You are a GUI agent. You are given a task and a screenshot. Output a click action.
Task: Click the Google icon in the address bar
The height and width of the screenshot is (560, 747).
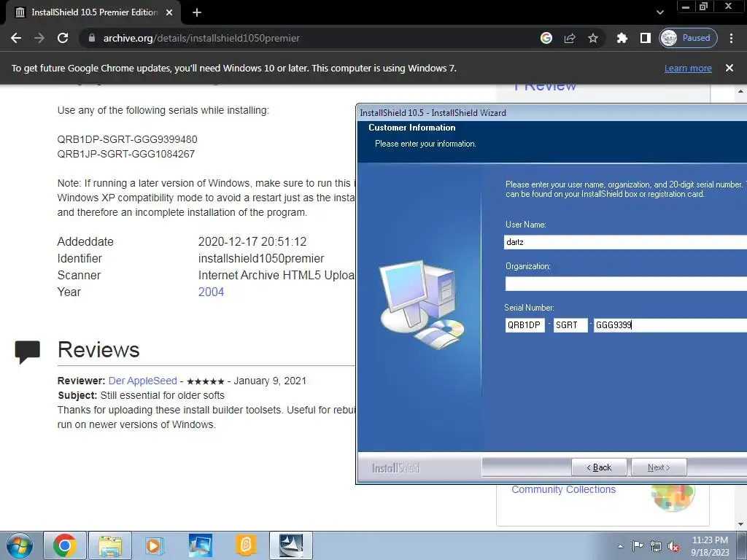coord(546,38)
